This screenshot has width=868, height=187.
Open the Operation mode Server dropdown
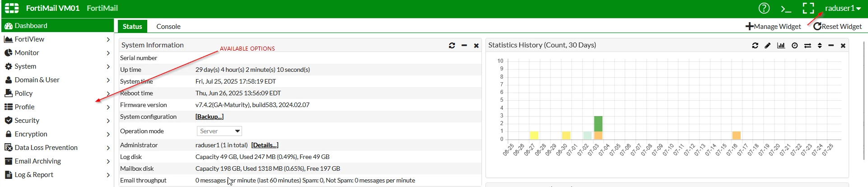tap(219, 131)
